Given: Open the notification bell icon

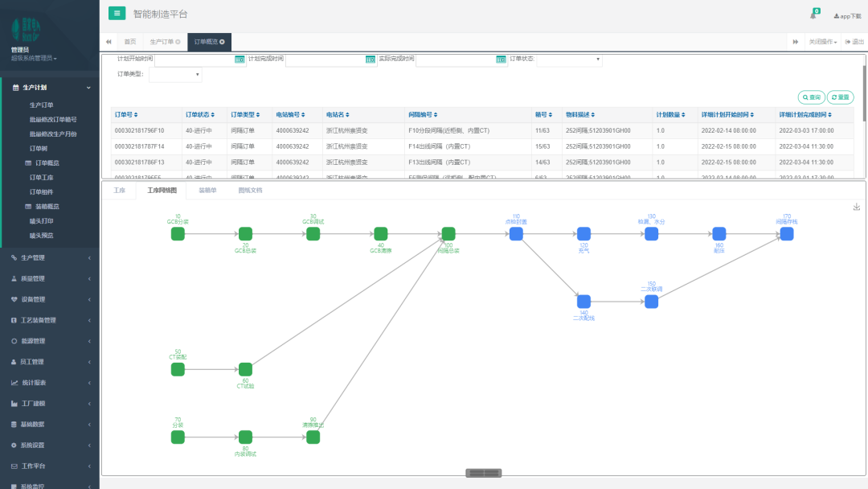Looking at the screenshot, I should pos(813,15).
